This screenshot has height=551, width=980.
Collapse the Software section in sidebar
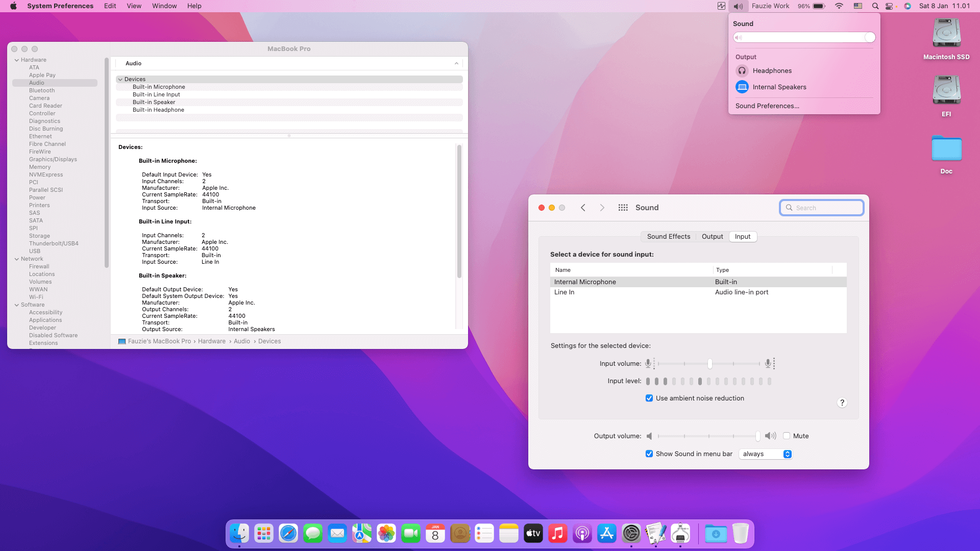tap(17, 305)
